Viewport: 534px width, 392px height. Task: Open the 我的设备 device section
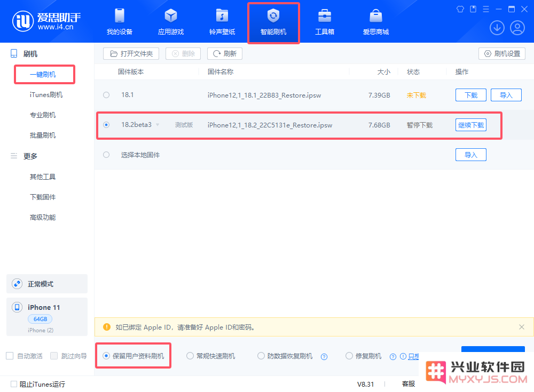point(120,22)
